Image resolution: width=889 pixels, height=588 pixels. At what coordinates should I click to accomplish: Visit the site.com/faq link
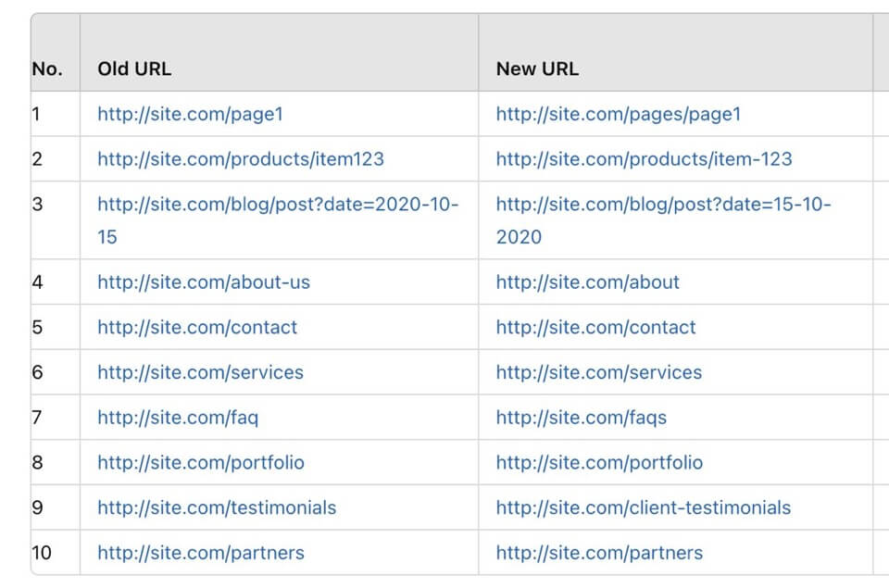[178, 418]
